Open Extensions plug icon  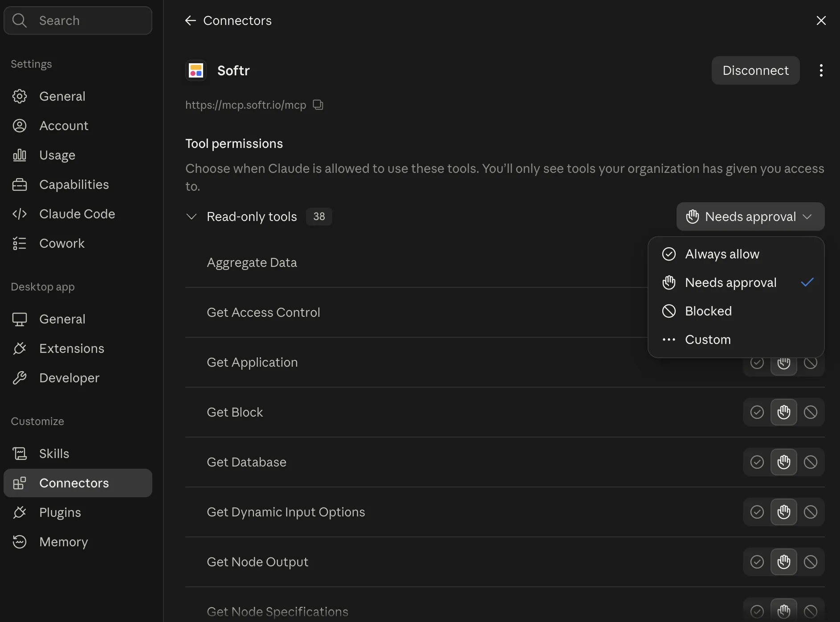pyautogui.click(x=20, y=348)
